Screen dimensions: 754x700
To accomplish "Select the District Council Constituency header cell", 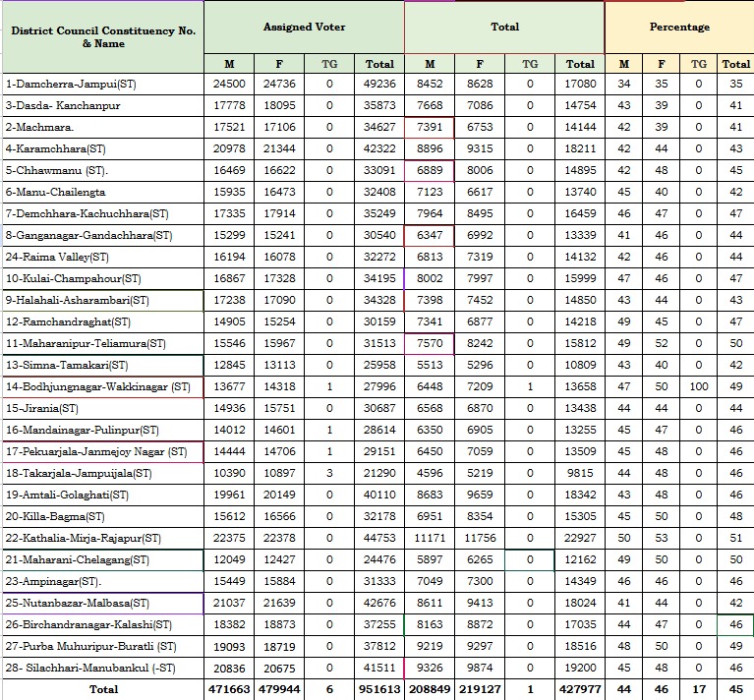I will [x=102, y=37].
